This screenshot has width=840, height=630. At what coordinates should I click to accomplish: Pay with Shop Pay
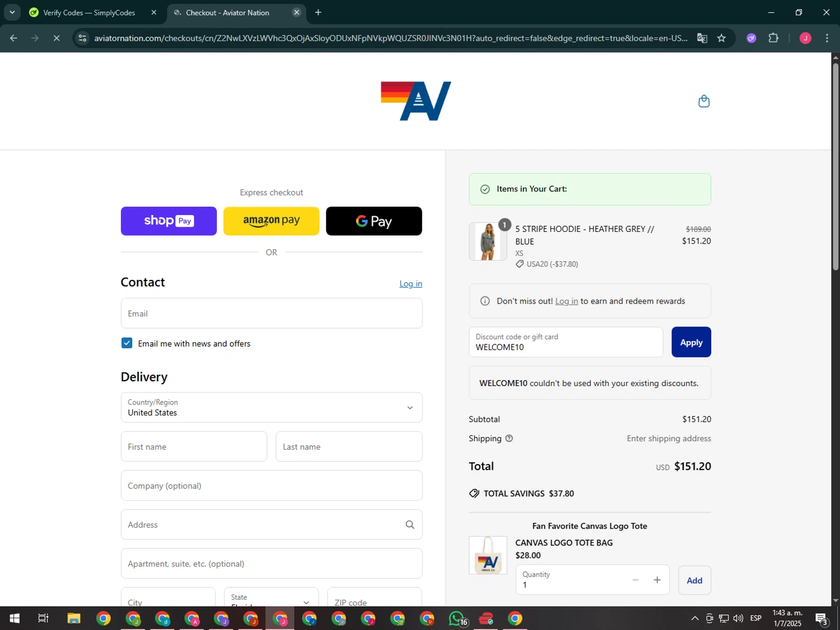tap(169, 221)
